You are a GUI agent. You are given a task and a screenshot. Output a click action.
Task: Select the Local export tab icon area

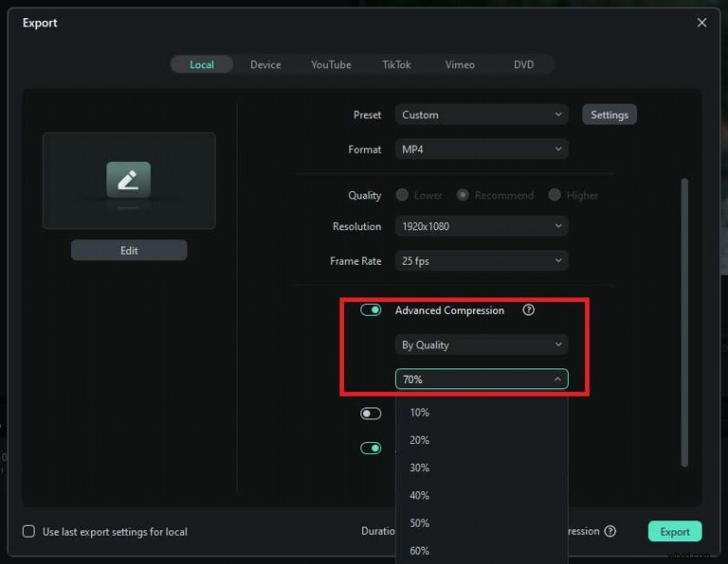[201, 65]
